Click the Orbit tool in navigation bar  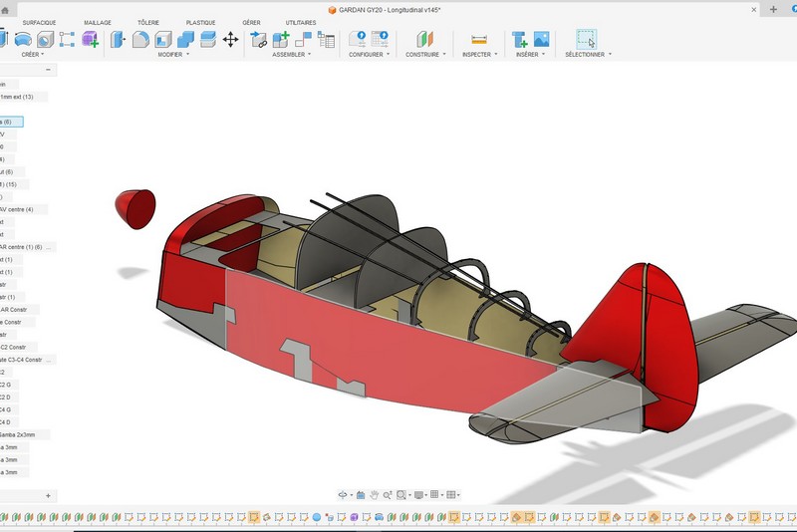[x=344, y=495]
